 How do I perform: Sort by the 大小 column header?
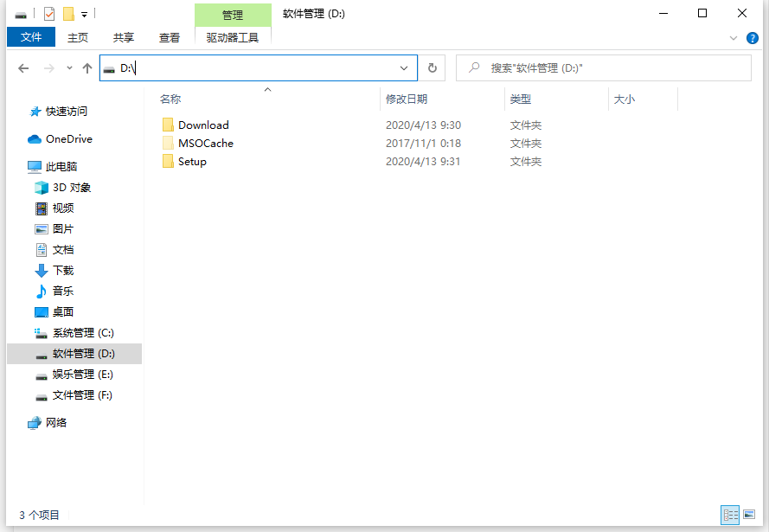[x=625, y=99]
